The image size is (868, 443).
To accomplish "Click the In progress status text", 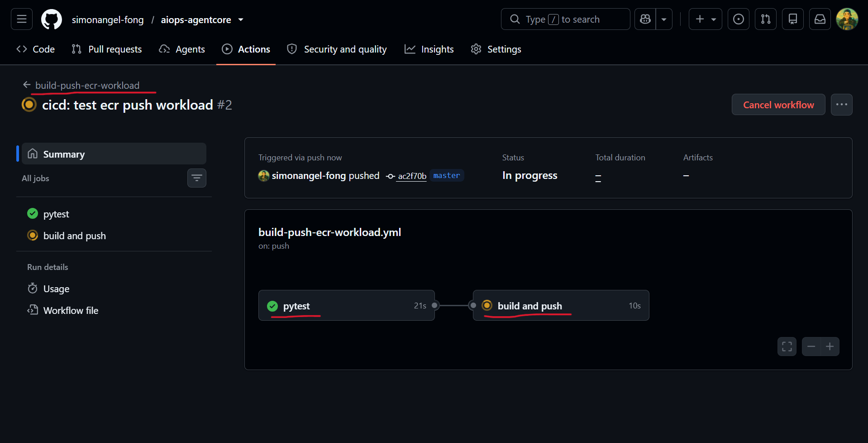I will [529, 175].
